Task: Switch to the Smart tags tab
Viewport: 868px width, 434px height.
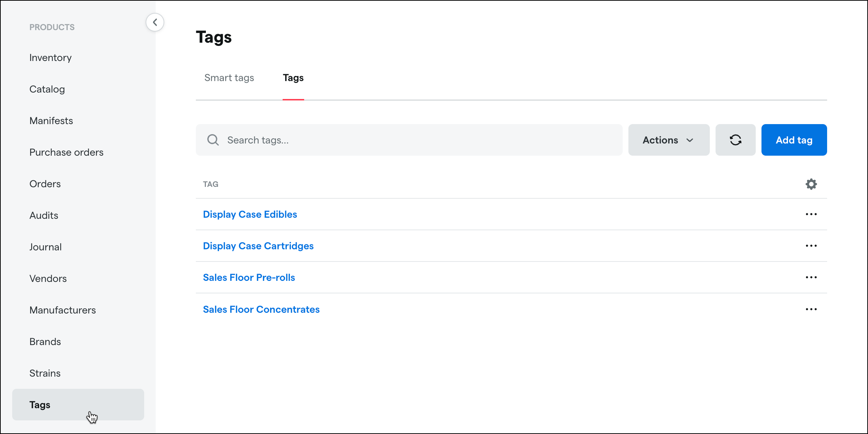Action: (x=229, y=78)
